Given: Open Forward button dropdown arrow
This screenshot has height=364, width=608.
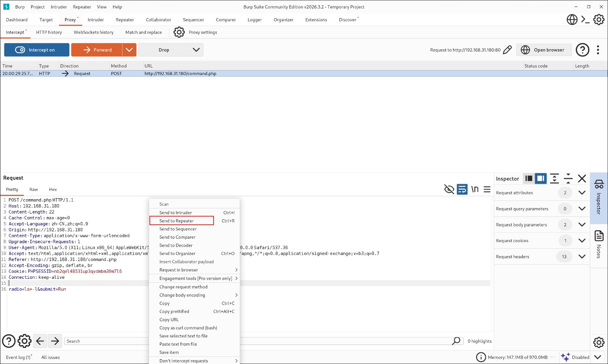Looking at the screenshot, I should 129,50.
